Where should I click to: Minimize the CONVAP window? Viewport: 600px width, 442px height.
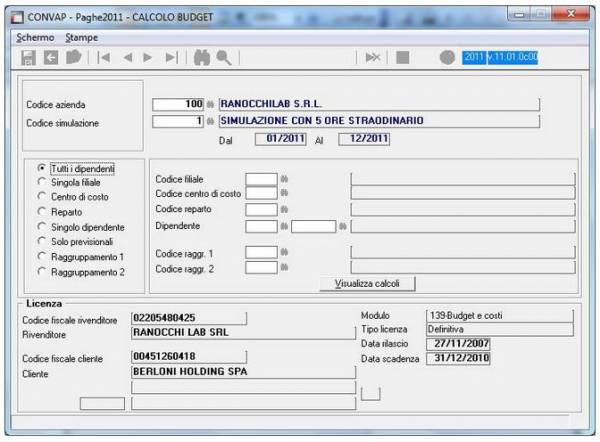tap(519, 15)
